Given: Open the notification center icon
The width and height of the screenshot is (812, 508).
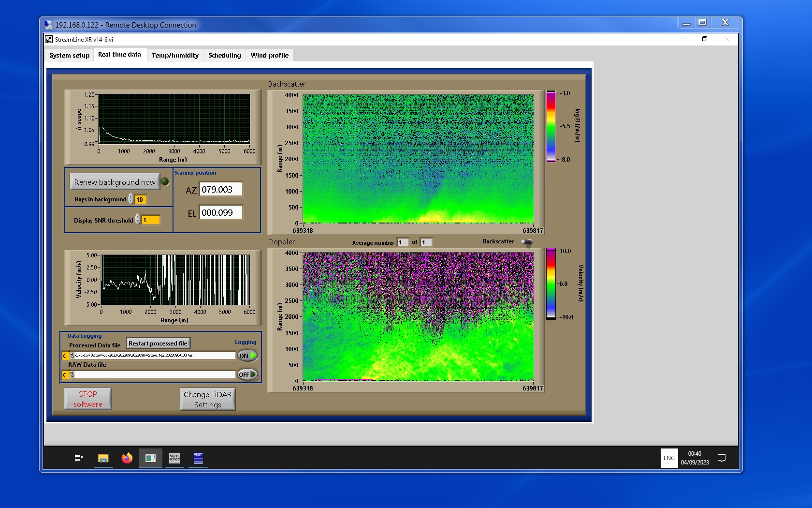Looking at the screenshot, I should pyautogui.click(x=721, y=458).
